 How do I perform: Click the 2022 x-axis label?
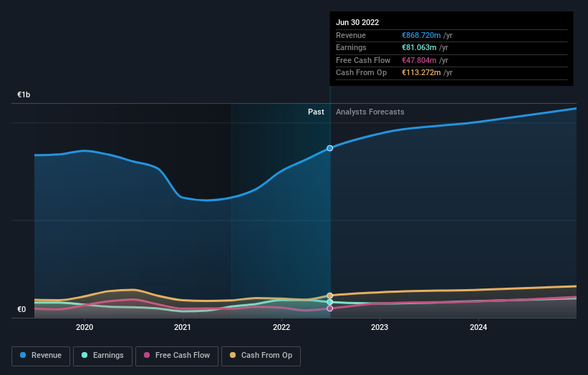tap(281, 327)
